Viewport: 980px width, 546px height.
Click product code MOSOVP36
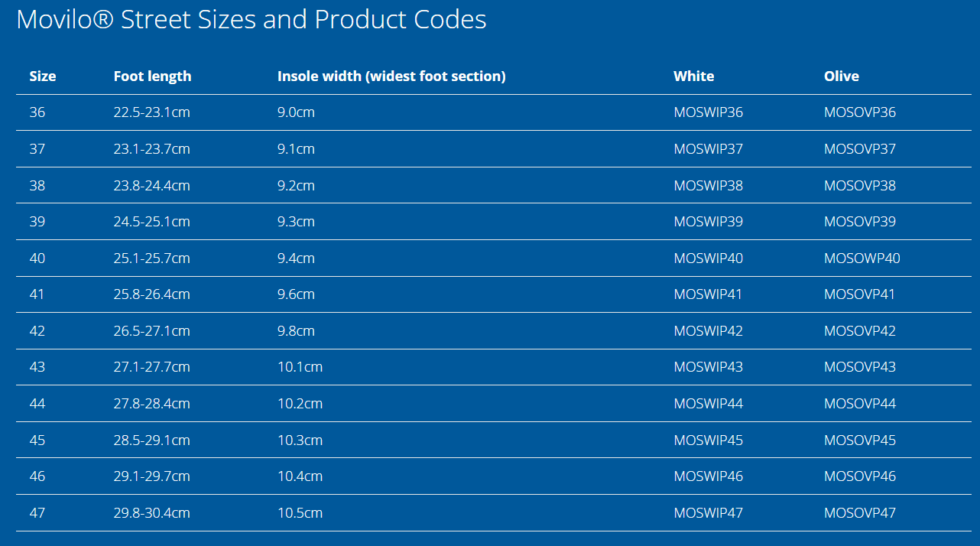click(x=859, y=112)
